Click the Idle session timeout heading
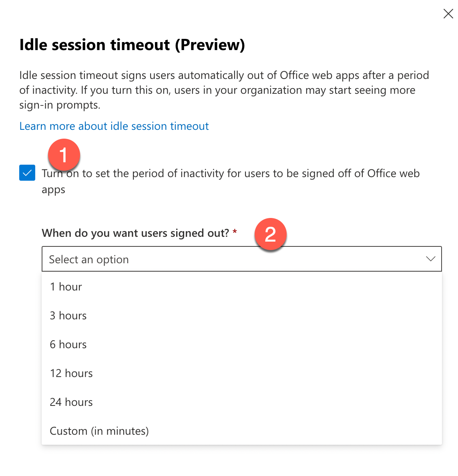The image size is (458, 476). [x=132, y=44]
